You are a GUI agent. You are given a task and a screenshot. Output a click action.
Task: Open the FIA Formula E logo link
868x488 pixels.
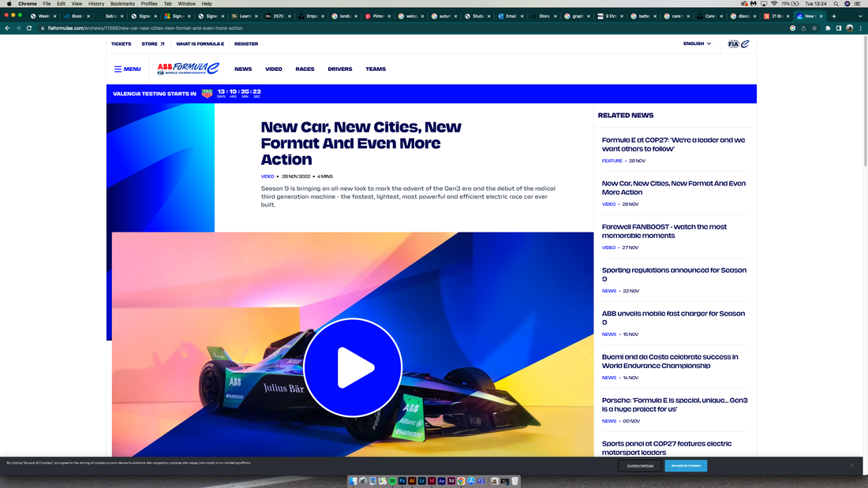(x=739, y=43)
